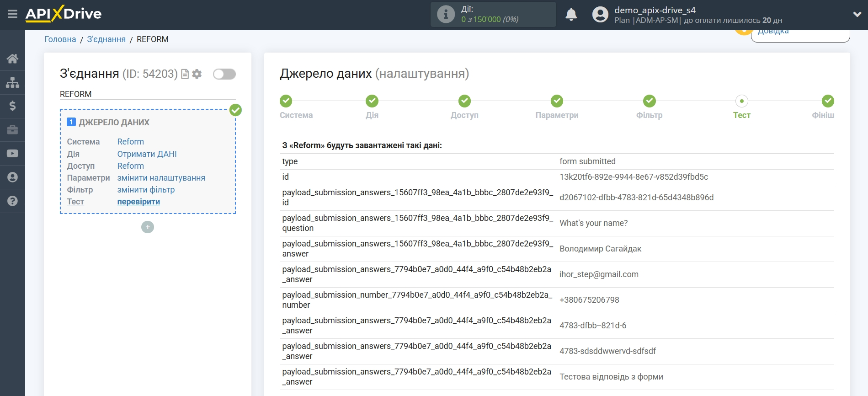Go to Система step
The image size is (868, 396).
pos(286,101)
